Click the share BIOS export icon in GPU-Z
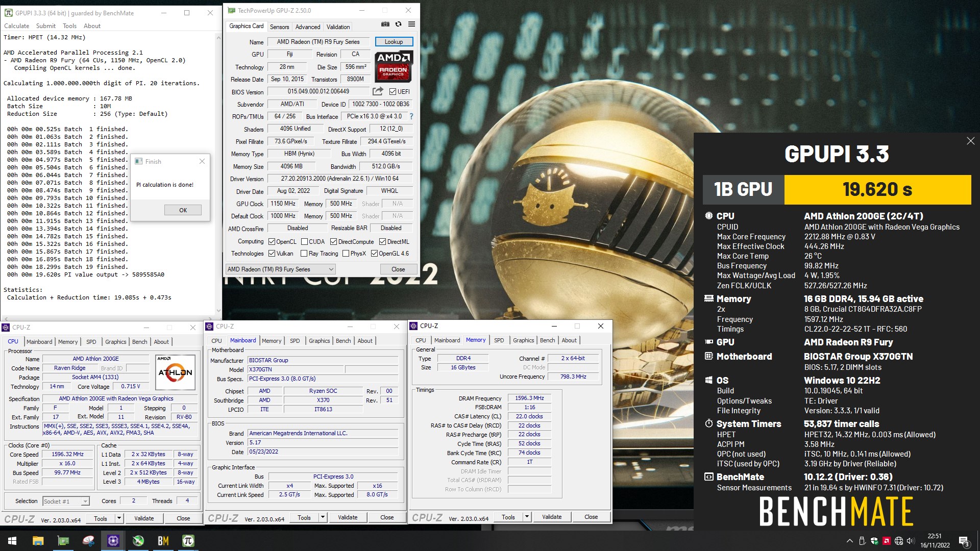The height and width of the screenshot is (551, 980). coord(378,91)
